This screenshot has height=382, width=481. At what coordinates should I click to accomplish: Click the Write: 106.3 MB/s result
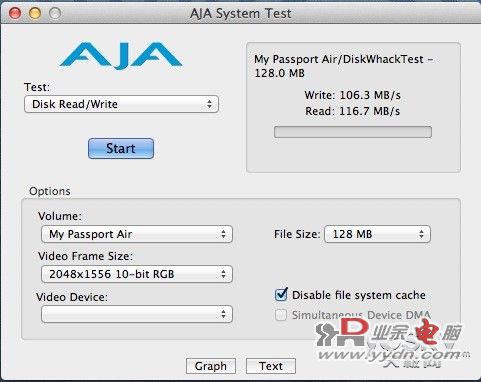click(x=353, y=95)
